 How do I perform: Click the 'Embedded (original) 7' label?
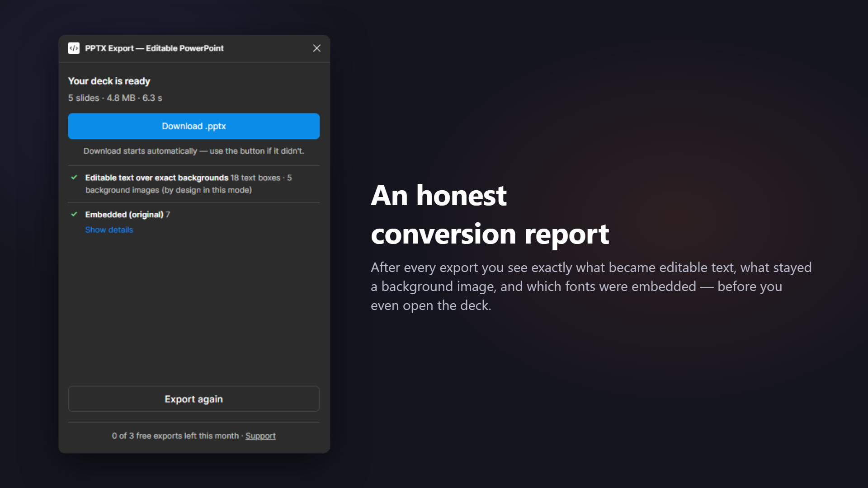(x=127, y=215)
